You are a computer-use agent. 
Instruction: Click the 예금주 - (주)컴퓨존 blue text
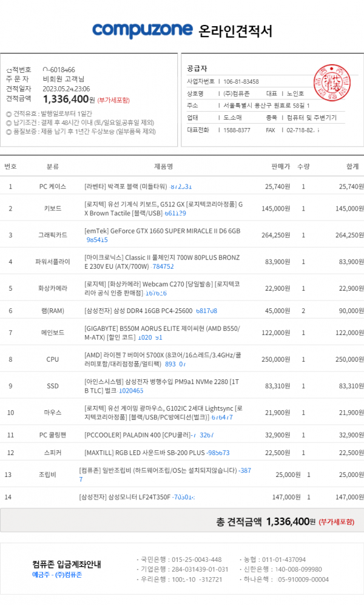tap(57, 575)
